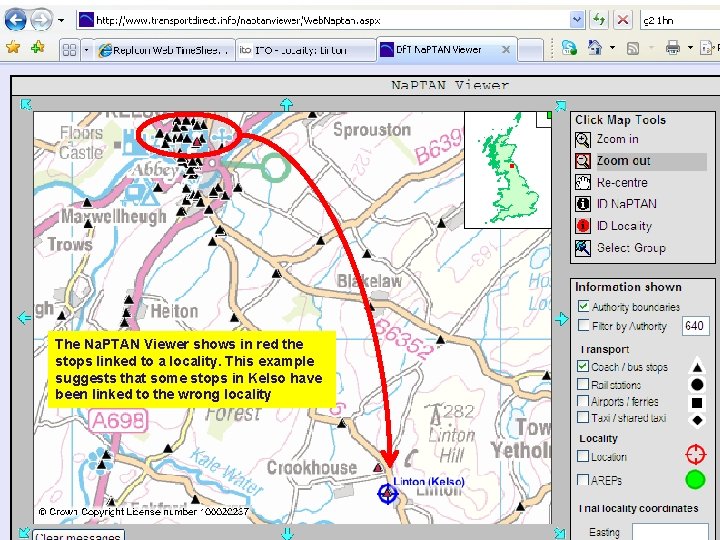720x540 pixels.
Task: Pan map south-east with corner arrow
Action: (x=560, y=533)
